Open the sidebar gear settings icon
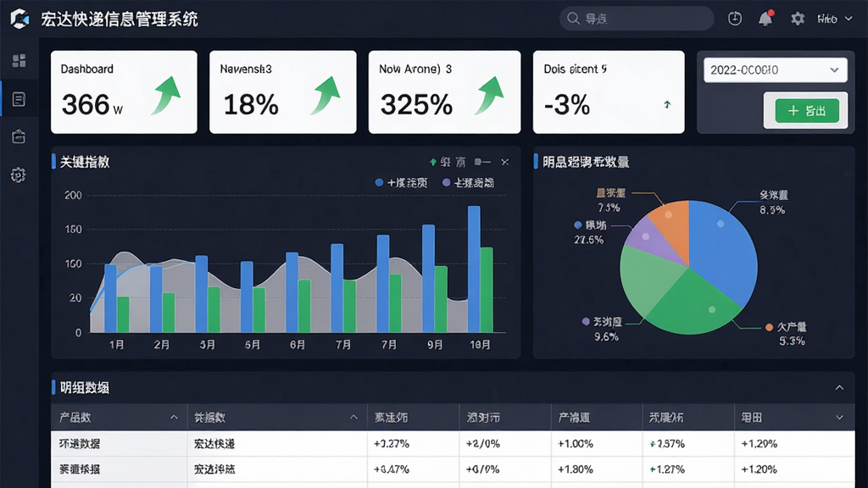Screen dimensions: 868x488 coord(19,175)
